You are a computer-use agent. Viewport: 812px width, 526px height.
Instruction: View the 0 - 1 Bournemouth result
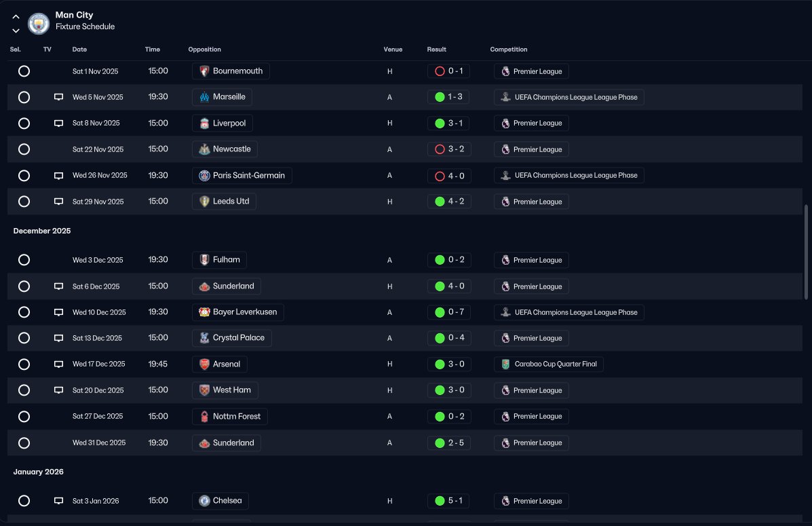point(449,71)
